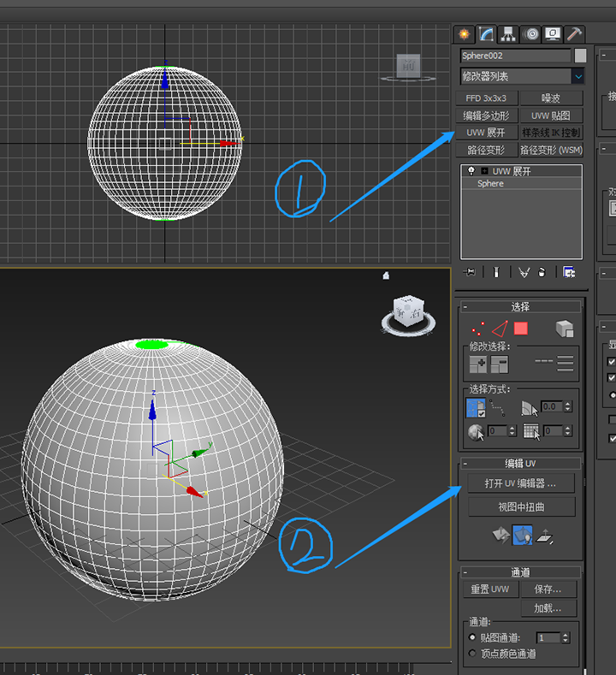Image resolution: width=616 pixels, height=675 pixels.
Task: Click the Quick Planar Map icon
Action: click(x=501, y=535)
